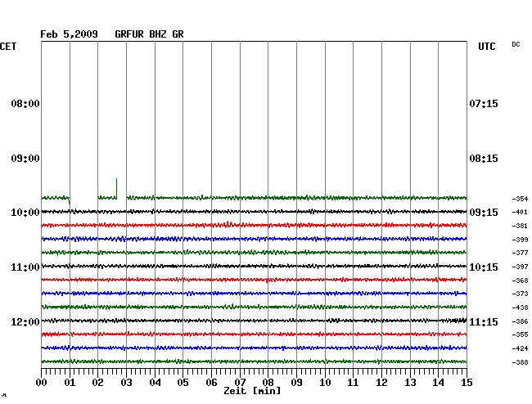Click the UTC time label "10:15"
The width and height of the screenshot is (532, 404).
pyautogui.click(x=484, y=267)
